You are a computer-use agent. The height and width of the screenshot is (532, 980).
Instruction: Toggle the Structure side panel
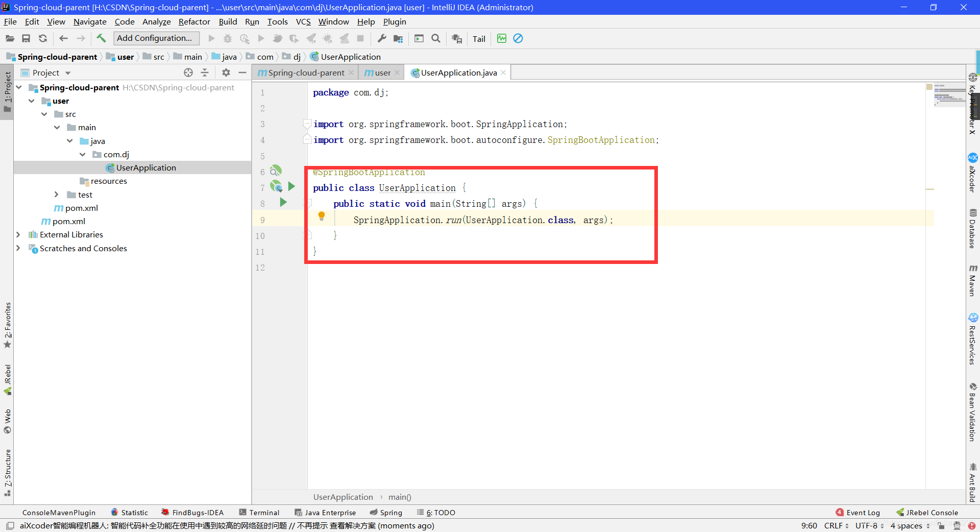point(7,472)
